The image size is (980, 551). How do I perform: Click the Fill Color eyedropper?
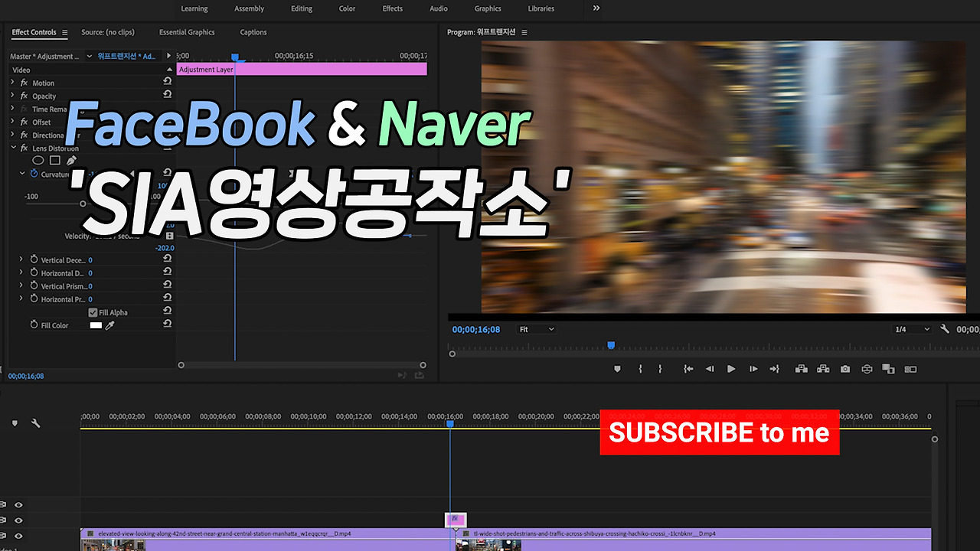pos(109,324)
